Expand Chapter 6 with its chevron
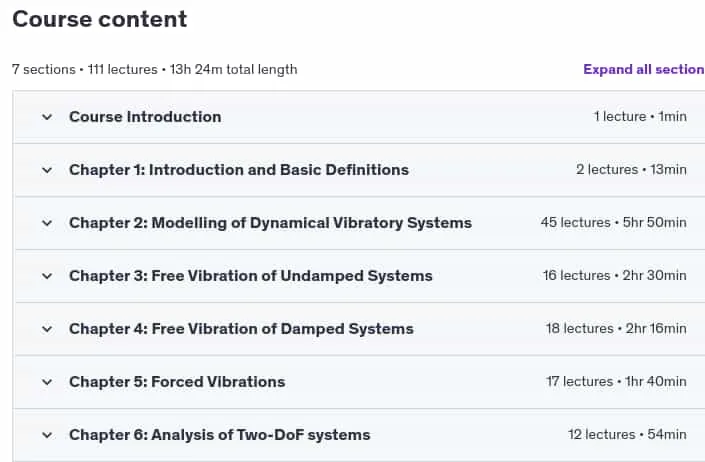Viewport: 705px width, 462px height. [47, 435]
